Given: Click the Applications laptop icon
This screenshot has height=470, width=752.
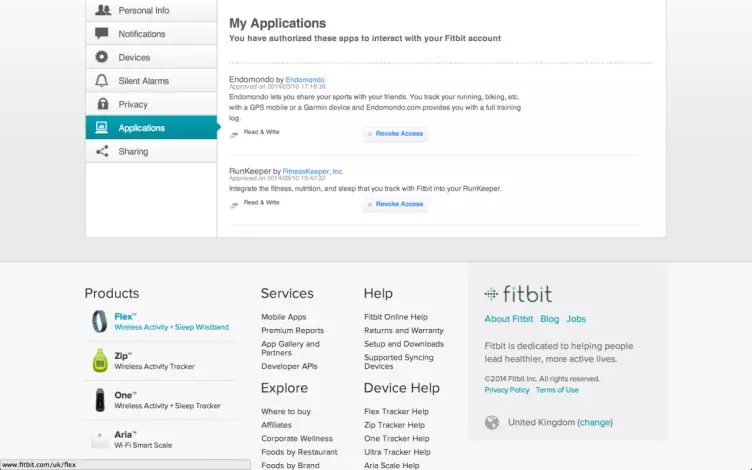Looking at the screenshot, I should [101, 127].
